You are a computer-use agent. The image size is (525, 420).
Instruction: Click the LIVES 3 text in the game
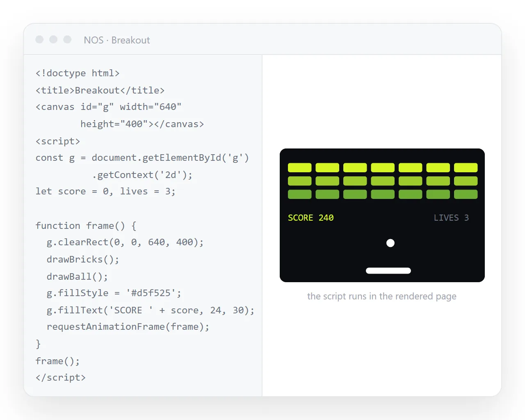pos(451,218)
